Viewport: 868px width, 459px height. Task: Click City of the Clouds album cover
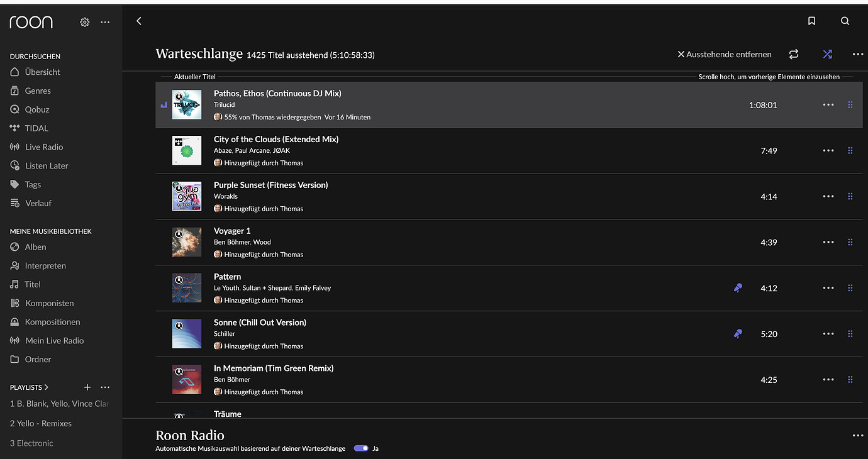click(x=187, y=151)
